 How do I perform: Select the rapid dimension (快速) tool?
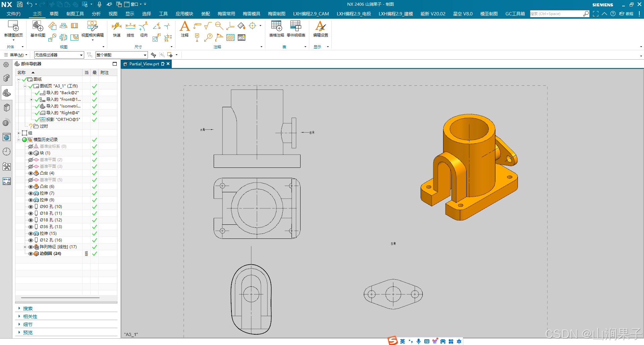click(117, 29)
